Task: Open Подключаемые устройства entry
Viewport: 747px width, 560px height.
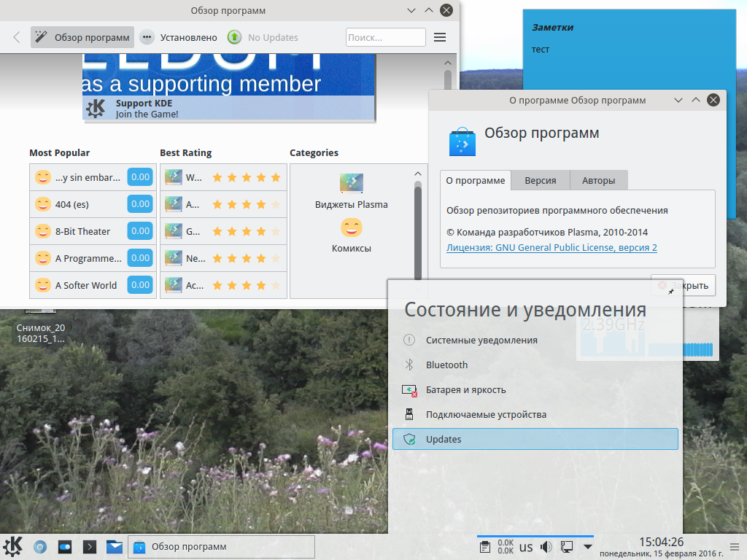Action: coord(535,414)
